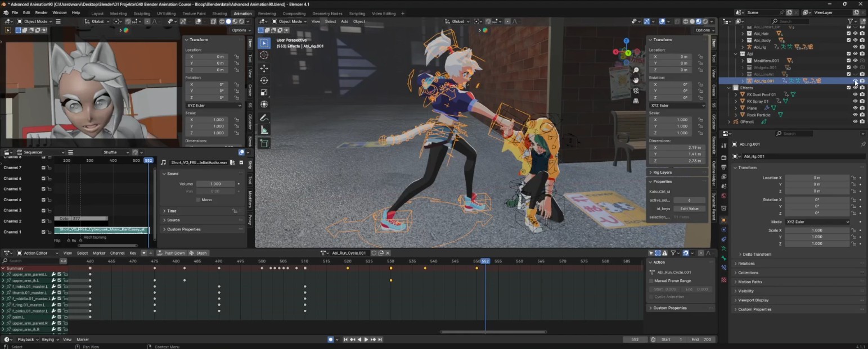Switch to the Geometry Nodes workspace tab
868x349 pixels.
pyautogui.click(x=327, y=13)
